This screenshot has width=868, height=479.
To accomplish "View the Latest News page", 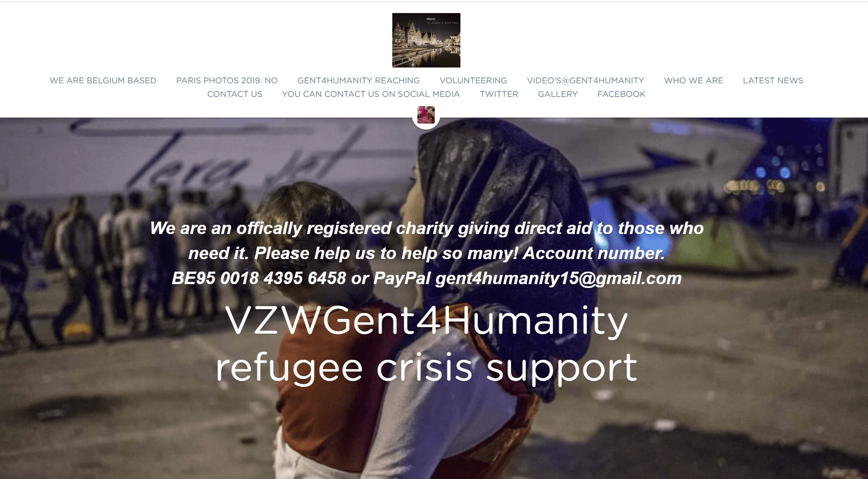I will (x=773, y=81).
